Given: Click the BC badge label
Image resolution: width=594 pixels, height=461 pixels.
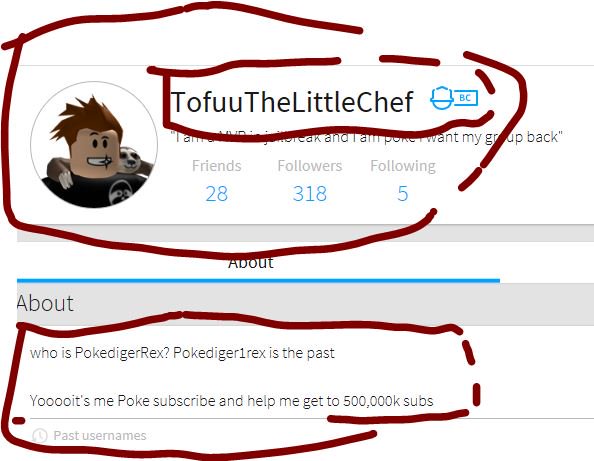Looking at the screenshot, I should coord(466,98).
